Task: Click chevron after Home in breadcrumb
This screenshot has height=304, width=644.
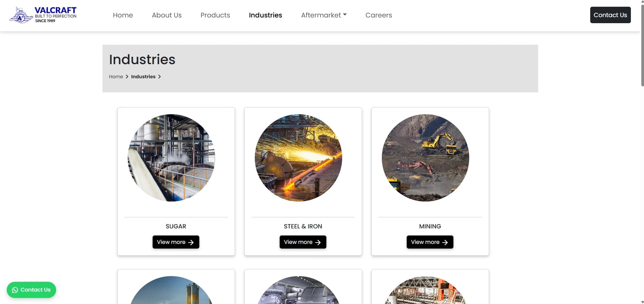Action: [x=127, y=77]
